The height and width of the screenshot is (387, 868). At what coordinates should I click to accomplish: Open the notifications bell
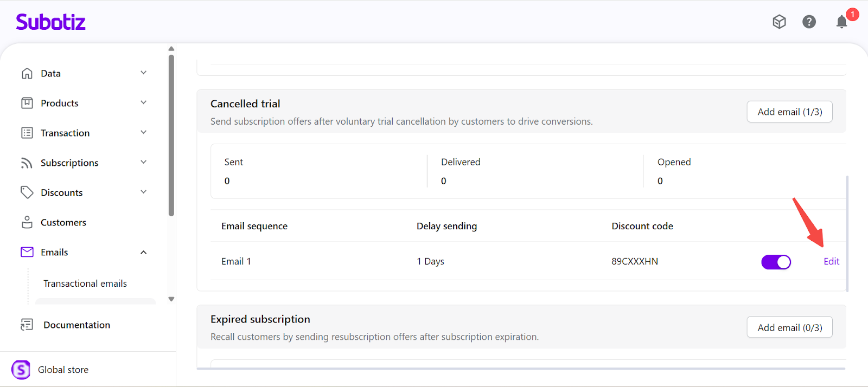tap(841, 22)
